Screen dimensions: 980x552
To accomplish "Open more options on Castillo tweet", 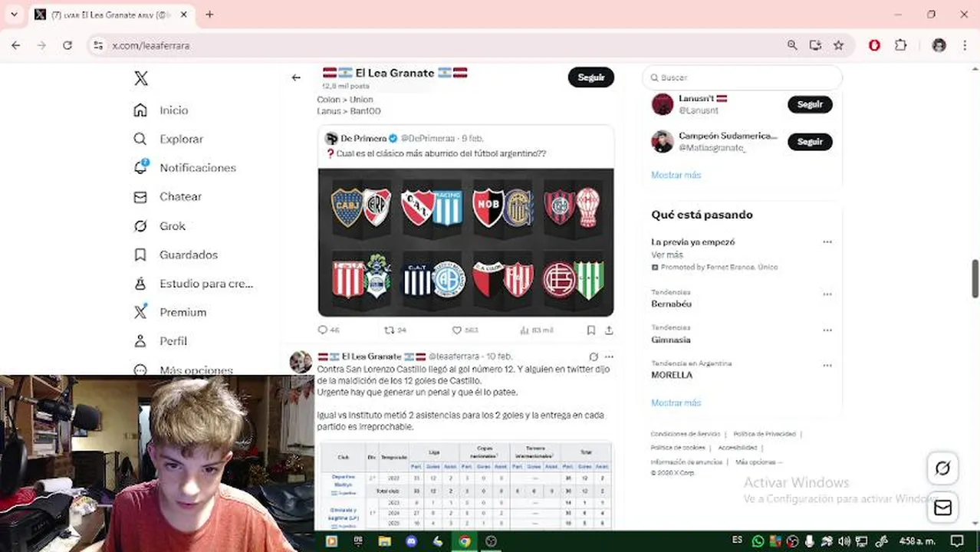I will coord(609,356).
